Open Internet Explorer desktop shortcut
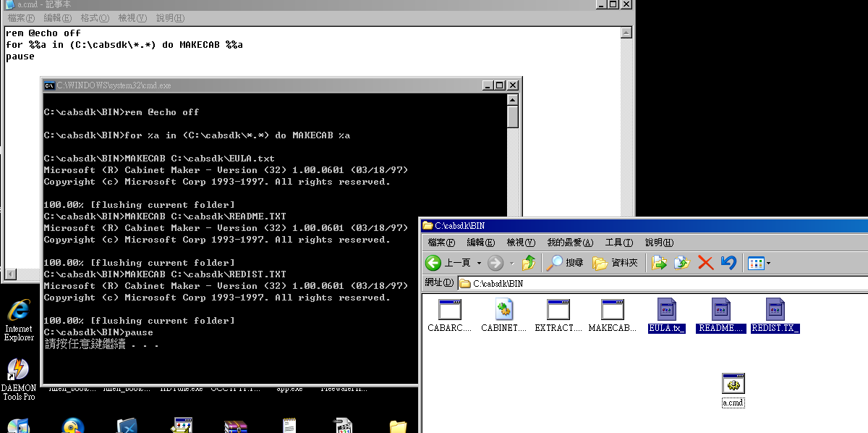 click(18, 312)
